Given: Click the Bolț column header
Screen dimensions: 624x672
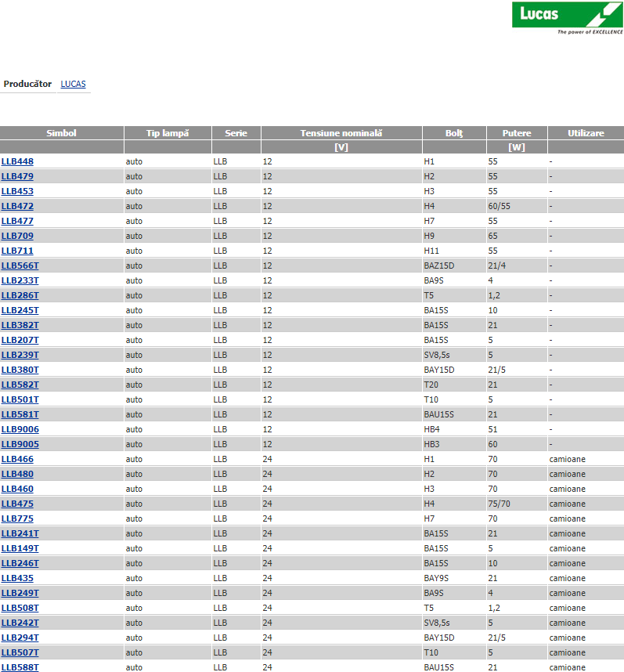Looking at the screenshot, I should click(x=454, y=133).
